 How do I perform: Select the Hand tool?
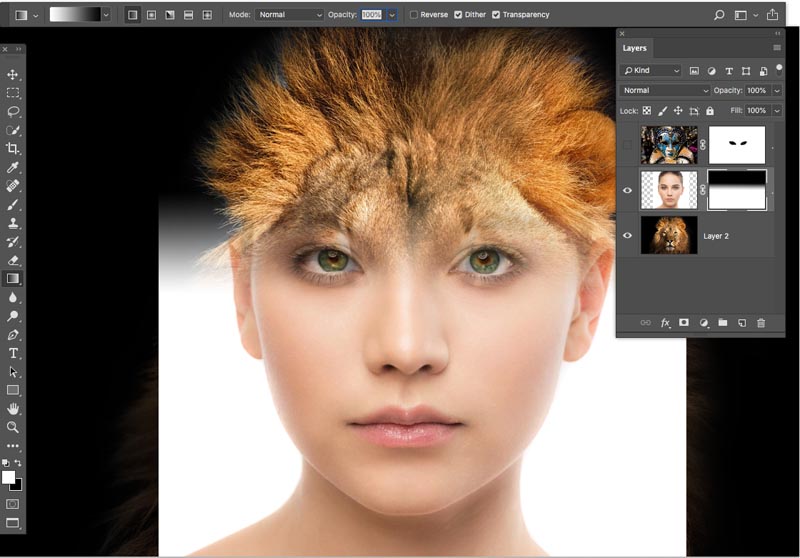(x=13, y=409)
